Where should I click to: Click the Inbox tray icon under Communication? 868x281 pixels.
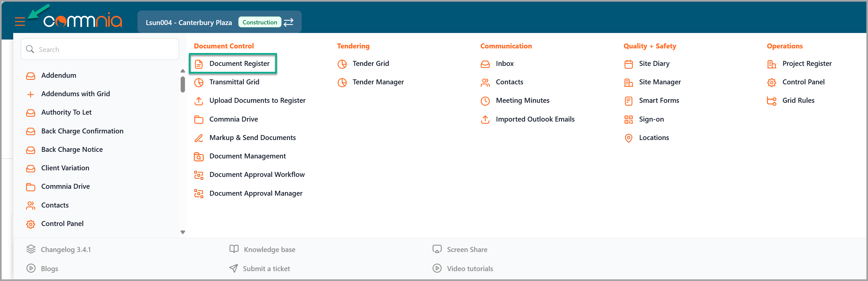(x=485, y=64)
